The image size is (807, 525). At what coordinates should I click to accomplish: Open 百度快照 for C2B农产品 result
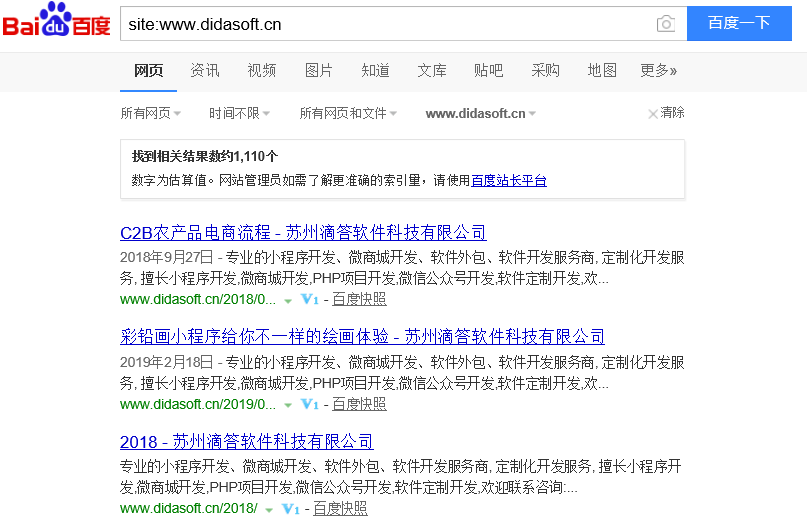tap(359, 299)
